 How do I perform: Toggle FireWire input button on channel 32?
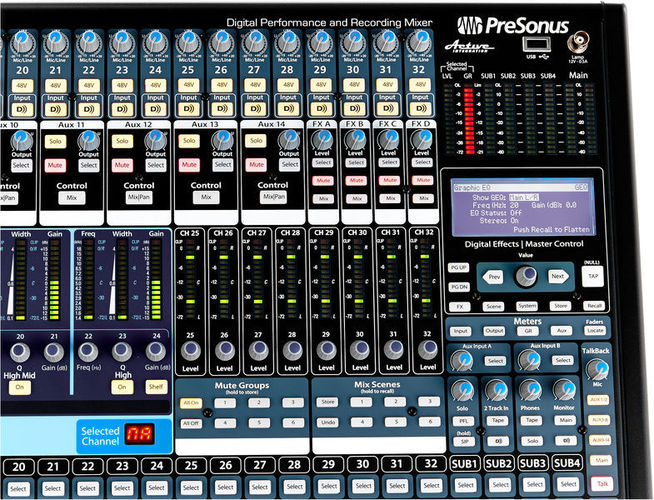pyautogui.click(x=420, y=109)
